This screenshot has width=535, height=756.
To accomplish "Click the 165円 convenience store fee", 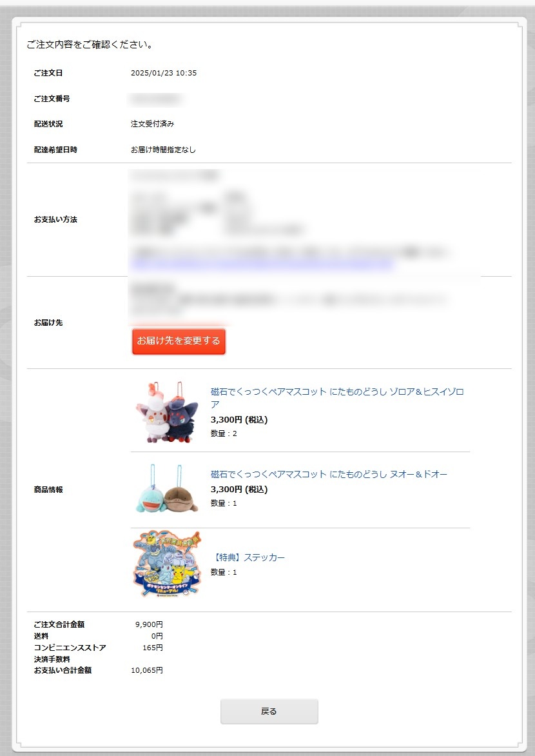I will point(152,648).
